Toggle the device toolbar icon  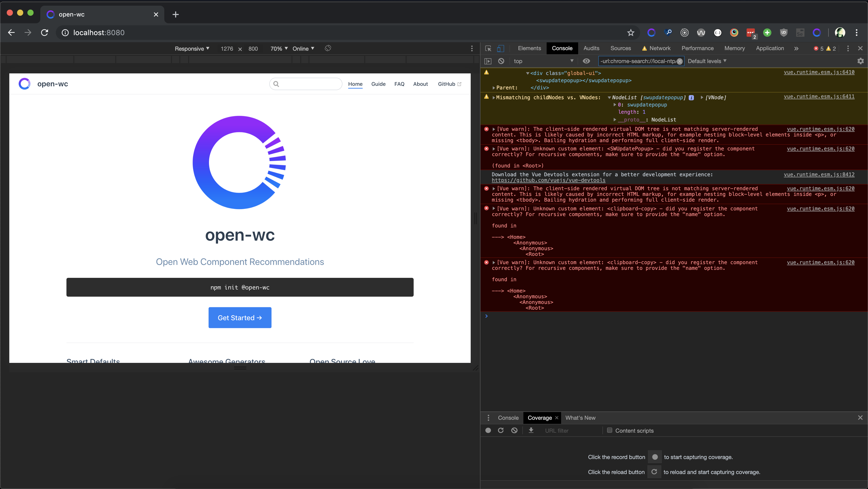(500, 49)
